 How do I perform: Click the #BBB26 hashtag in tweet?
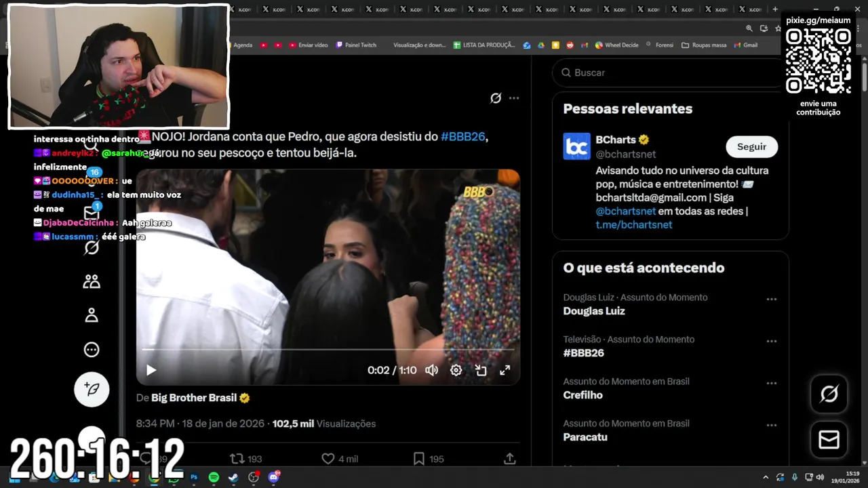click(x=463, y=136)
